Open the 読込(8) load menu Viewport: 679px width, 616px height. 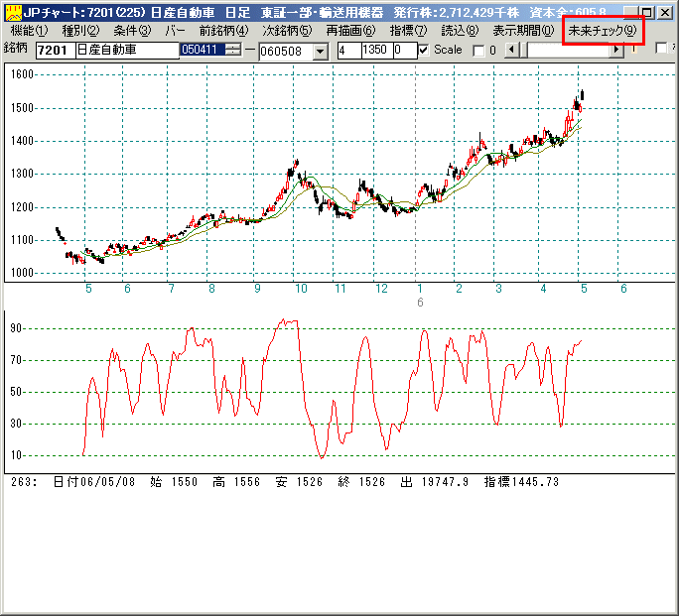tap(460, 31)
